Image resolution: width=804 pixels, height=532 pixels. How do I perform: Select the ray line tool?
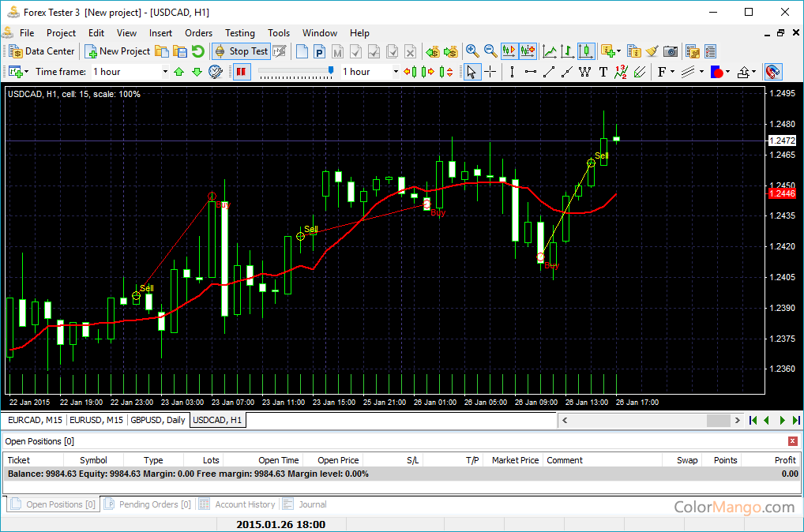pyautogui.click(x=566, y=72)
